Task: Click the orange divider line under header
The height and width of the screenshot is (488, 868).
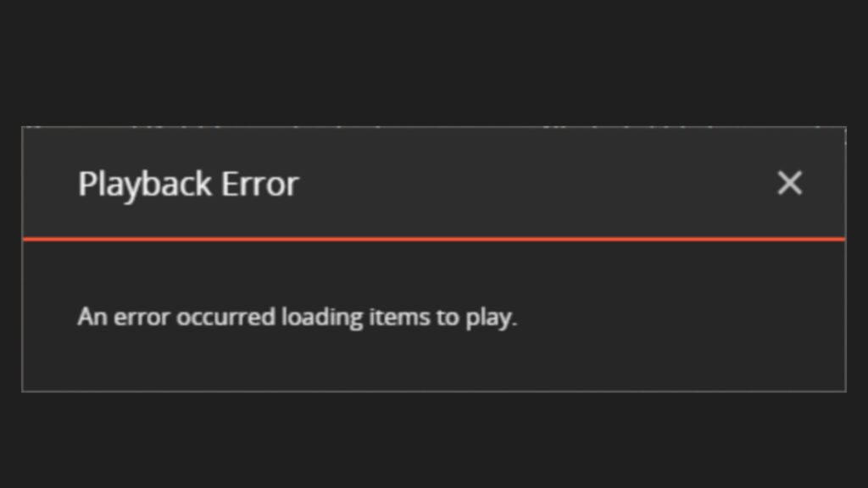Action: pos(434,239)
